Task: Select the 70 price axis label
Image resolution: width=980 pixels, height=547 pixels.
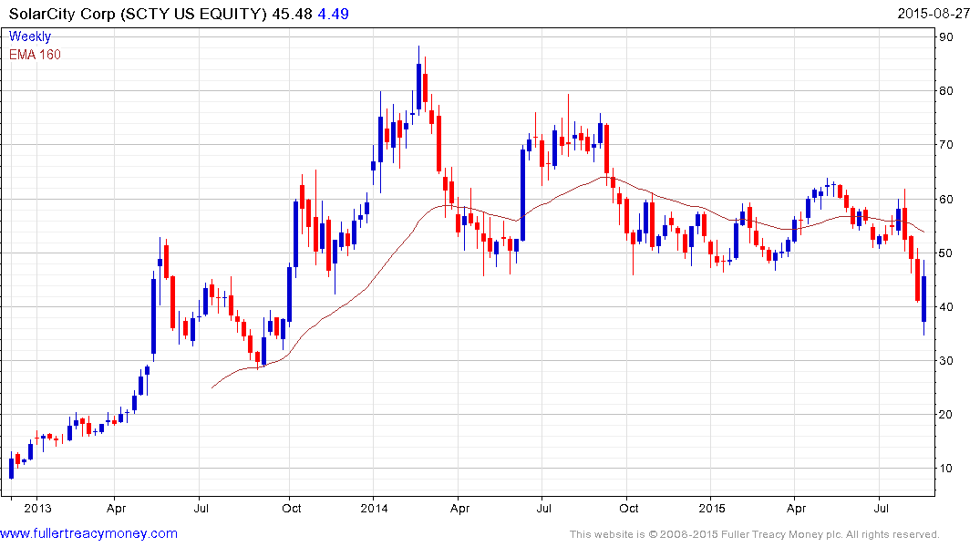Action: pos(946,144)
